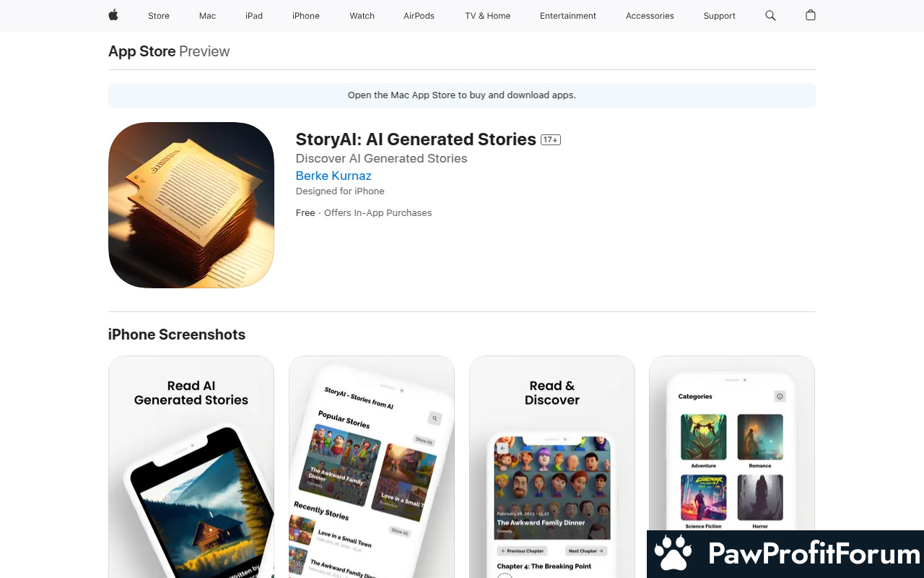Image resolution: width=924 pixels, height=578 pixels.
Task: Open the Support menu item
Action: click(x=720, y=16)
